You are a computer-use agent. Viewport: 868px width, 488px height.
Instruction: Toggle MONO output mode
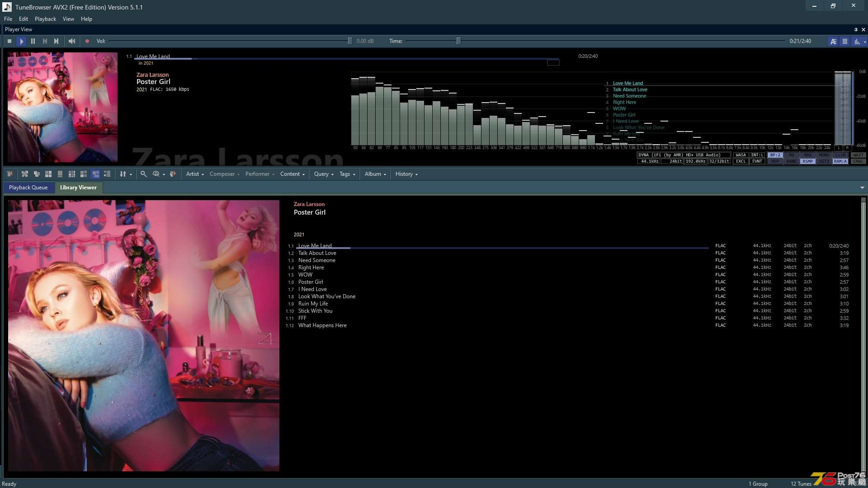pyautogui.click(x=824, y=155)
